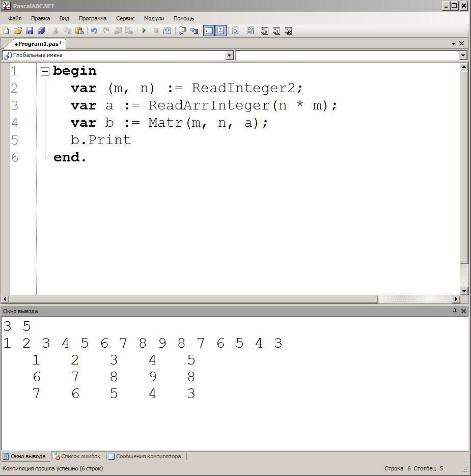
Task: Click the Столбец 5 status indicator
Action: 428,468
